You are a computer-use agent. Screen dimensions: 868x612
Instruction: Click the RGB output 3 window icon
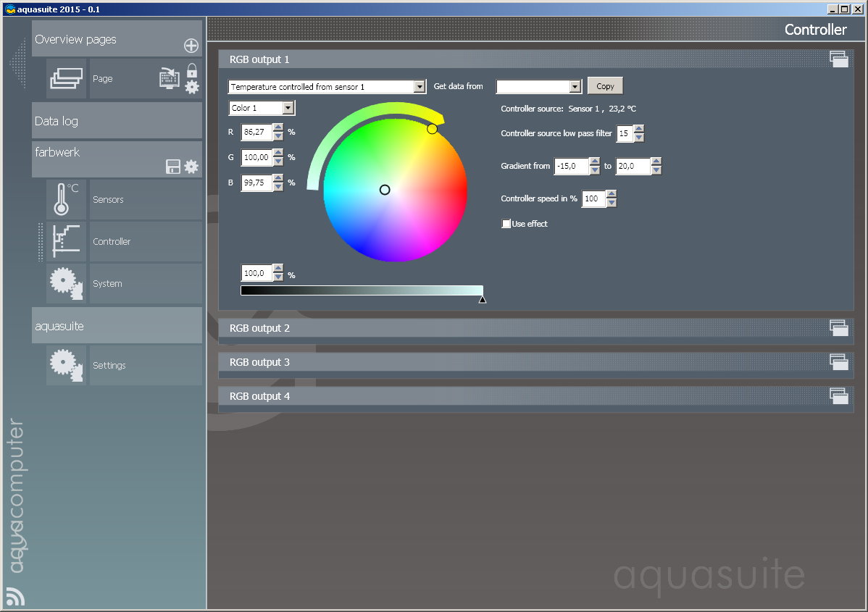click(x=839, y=362)
